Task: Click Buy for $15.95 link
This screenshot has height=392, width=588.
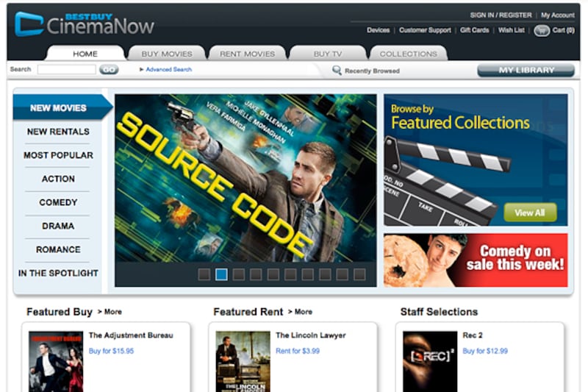Action: tap(112, 351)
